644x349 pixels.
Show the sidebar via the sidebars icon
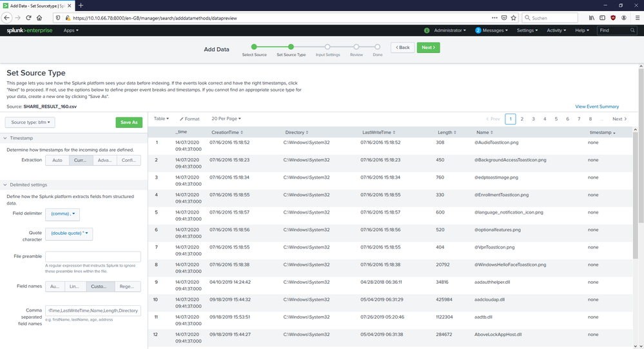click(602, 17)
